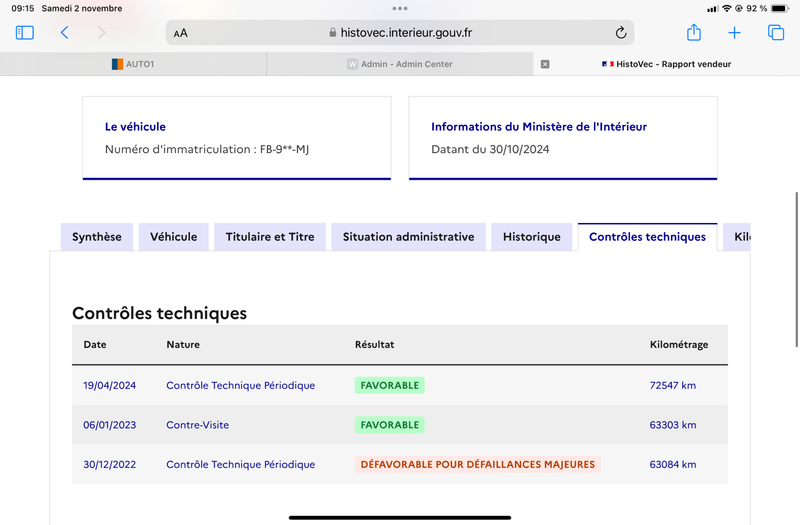Open the Situation administrative tab
Viewport: 800px width, 525px height.
pyautogui.click(x=409, y=237)
